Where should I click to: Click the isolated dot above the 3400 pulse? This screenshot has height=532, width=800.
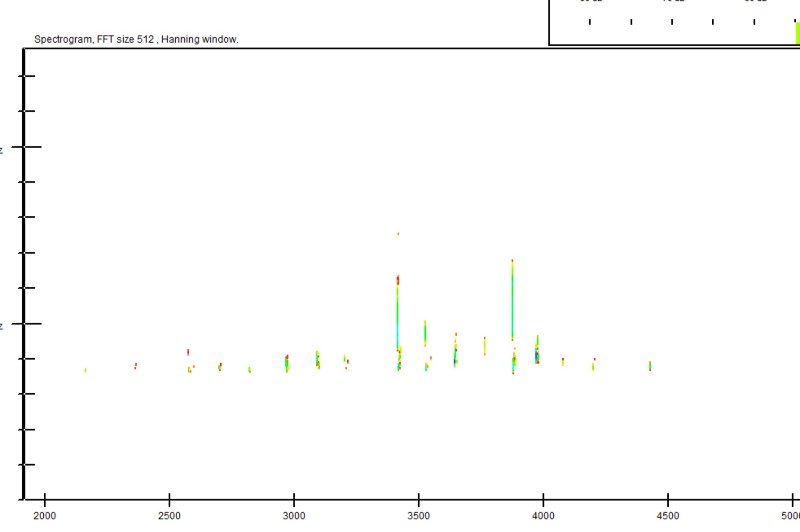[398, 234]
